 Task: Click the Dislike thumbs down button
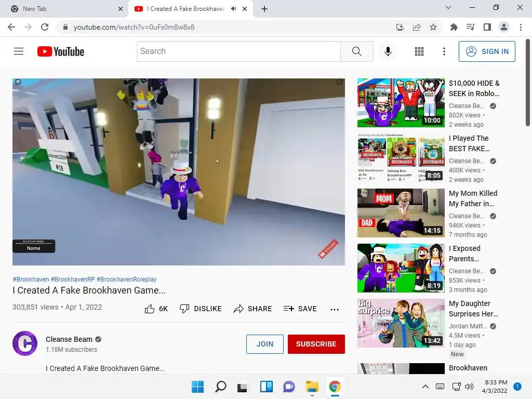(201, 309)
